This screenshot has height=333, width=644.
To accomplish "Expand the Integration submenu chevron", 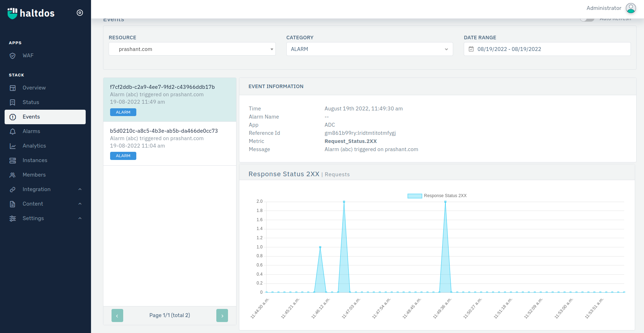I will click(x=80, y=189).
